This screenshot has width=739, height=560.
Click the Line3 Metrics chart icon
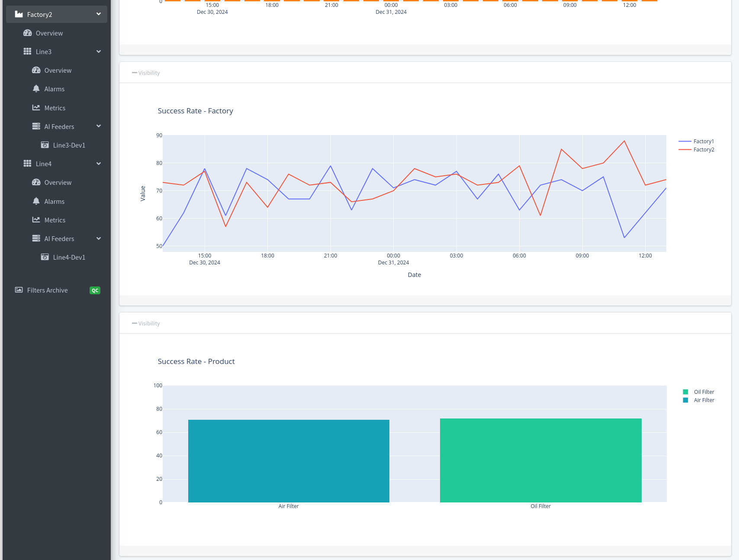(36, 108)
